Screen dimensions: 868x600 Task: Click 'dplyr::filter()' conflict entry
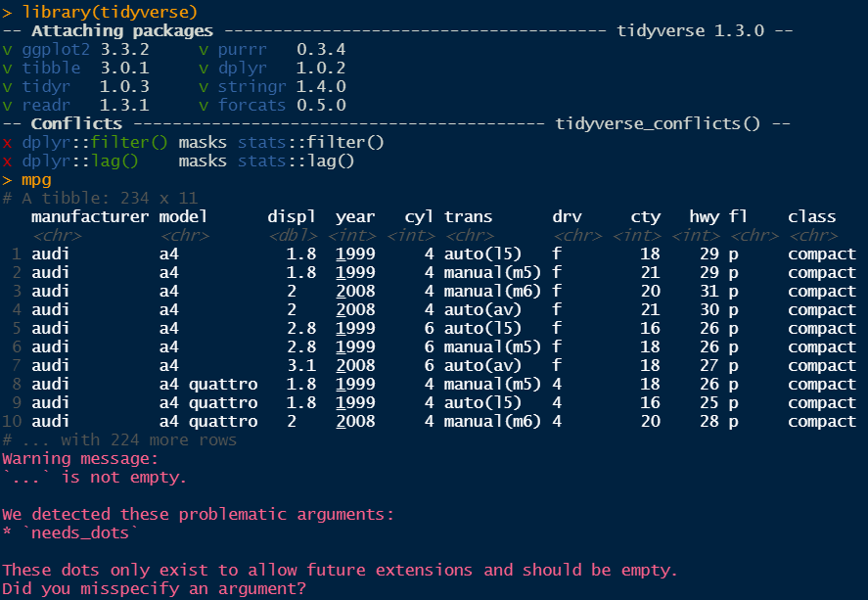(x=95, y=143)
